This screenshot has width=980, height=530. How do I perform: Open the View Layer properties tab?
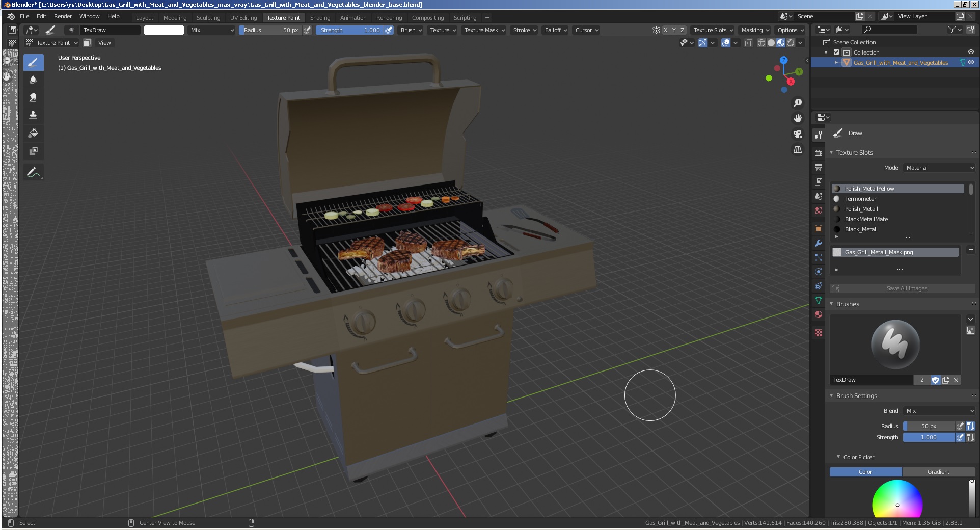click(819, 182)
